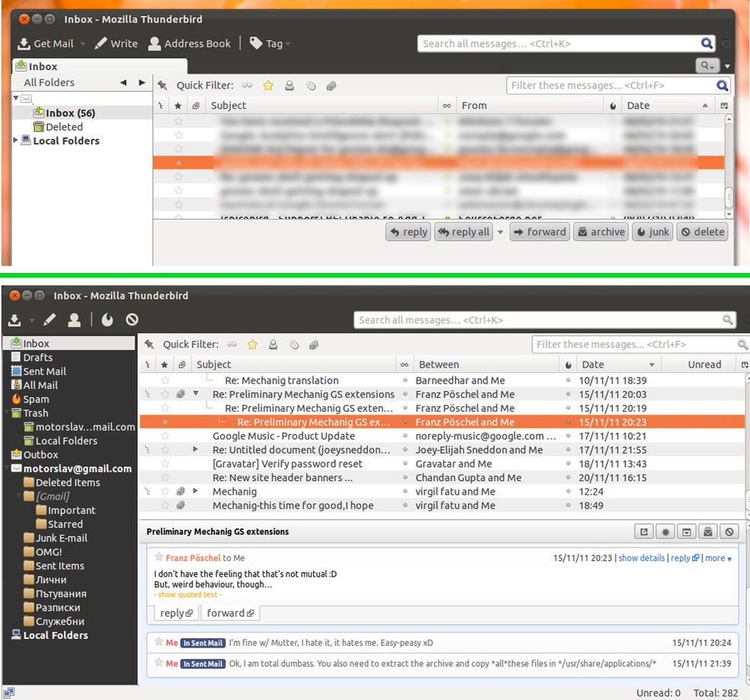Screen dimensions: 750x700
Task: Mark message as junk with the prohibited-sign icon
Action: (x=729, y=531)
